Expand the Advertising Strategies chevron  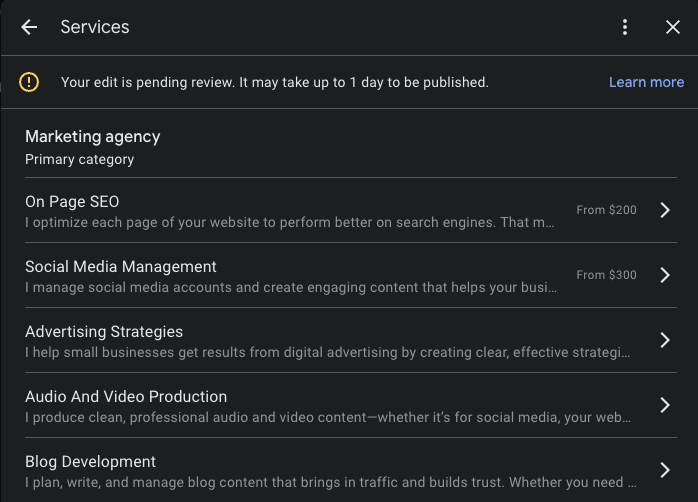[x=665, y=340]
